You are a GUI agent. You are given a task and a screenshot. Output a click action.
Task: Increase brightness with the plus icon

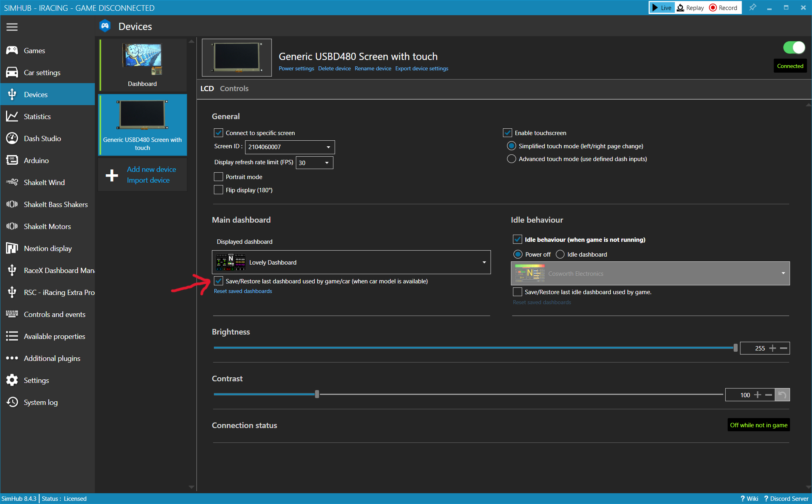772,348
